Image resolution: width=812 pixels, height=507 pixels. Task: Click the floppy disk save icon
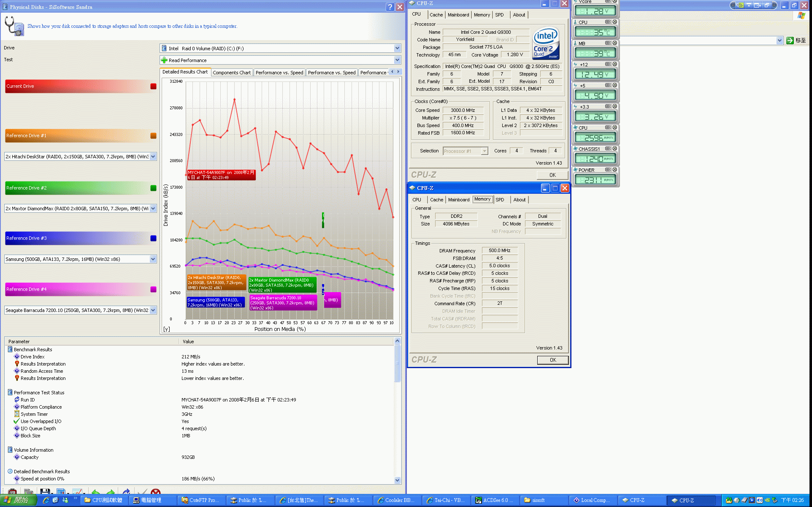pos(44,492)
